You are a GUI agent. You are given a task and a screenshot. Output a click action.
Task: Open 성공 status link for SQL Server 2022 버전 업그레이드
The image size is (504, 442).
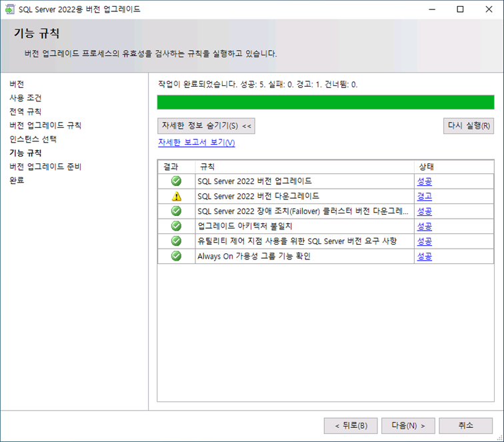pos(424,181)
